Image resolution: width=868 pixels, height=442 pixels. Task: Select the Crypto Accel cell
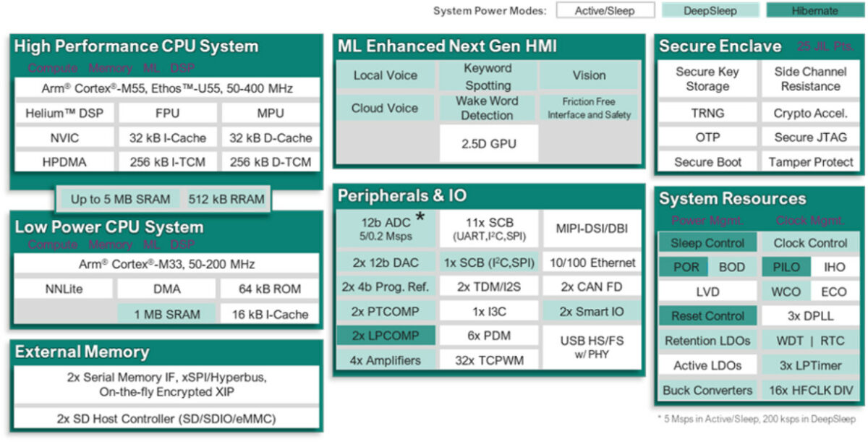click(x=810, y=113)
